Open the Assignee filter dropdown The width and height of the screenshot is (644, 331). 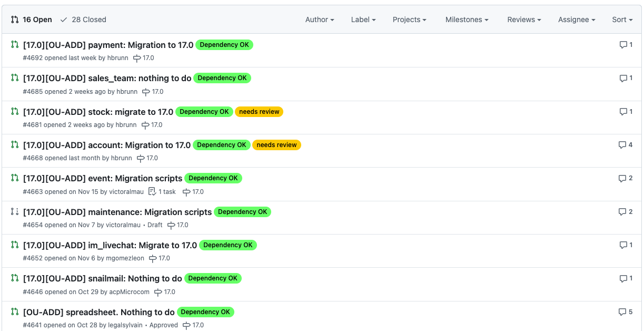[577, 20]
